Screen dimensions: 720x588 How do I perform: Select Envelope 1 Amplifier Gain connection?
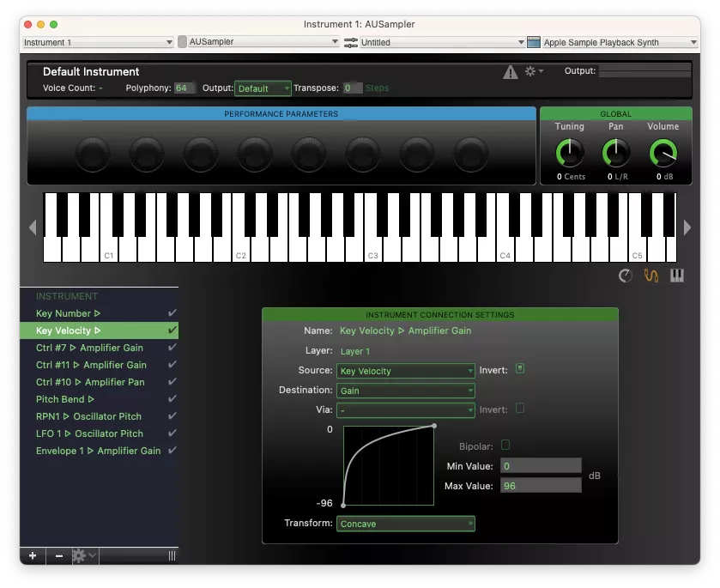(98, 451)
